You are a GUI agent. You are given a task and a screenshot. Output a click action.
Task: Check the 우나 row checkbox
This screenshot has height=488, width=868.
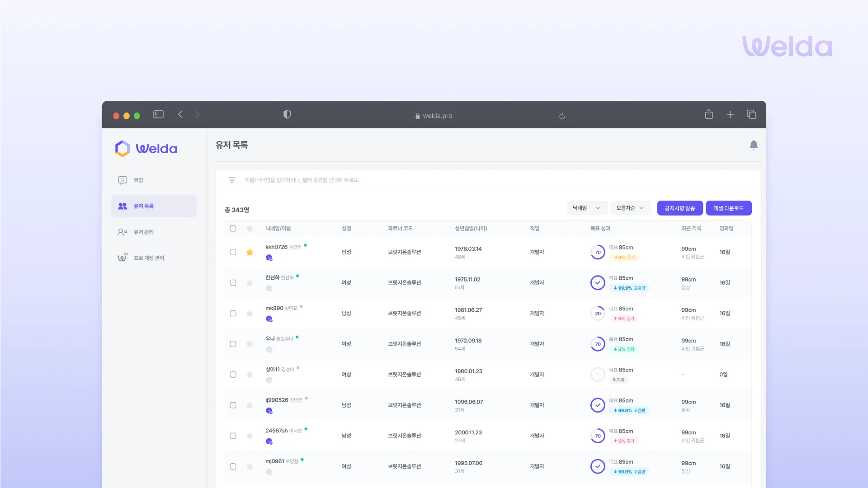[233, 344]
